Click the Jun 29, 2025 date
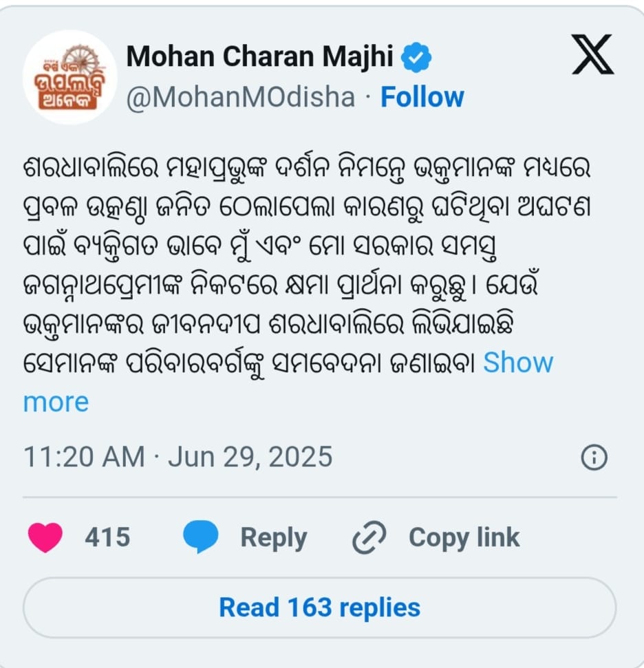Screen dimensions: 644x668 point(250,457)
